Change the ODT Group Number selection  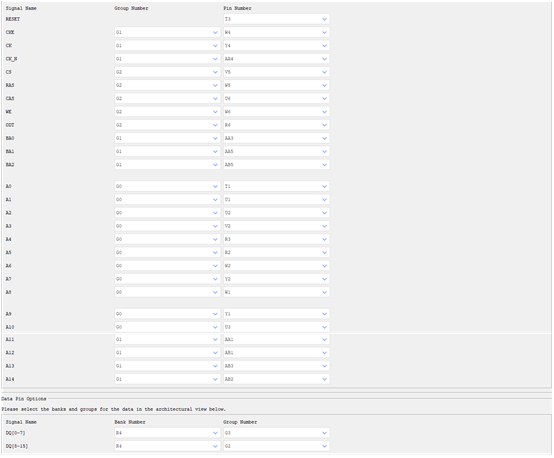coord(167,125)
